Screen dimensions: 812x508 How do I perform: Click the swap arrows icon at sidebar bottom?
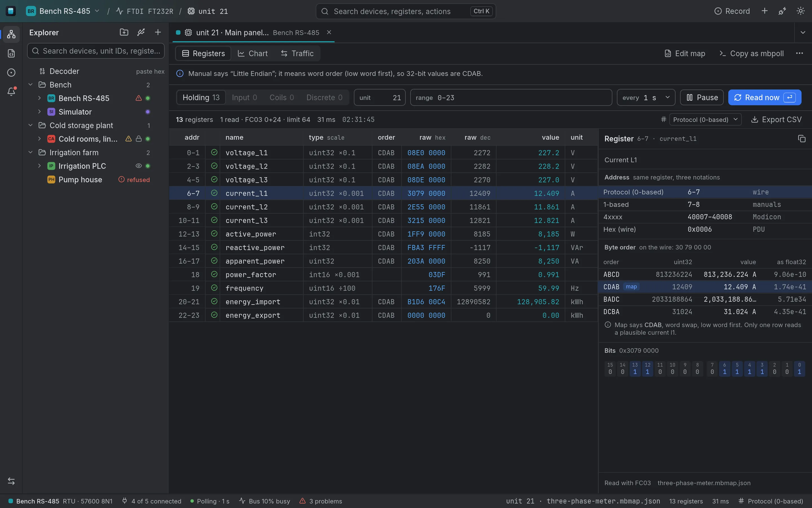pos(11,481)
